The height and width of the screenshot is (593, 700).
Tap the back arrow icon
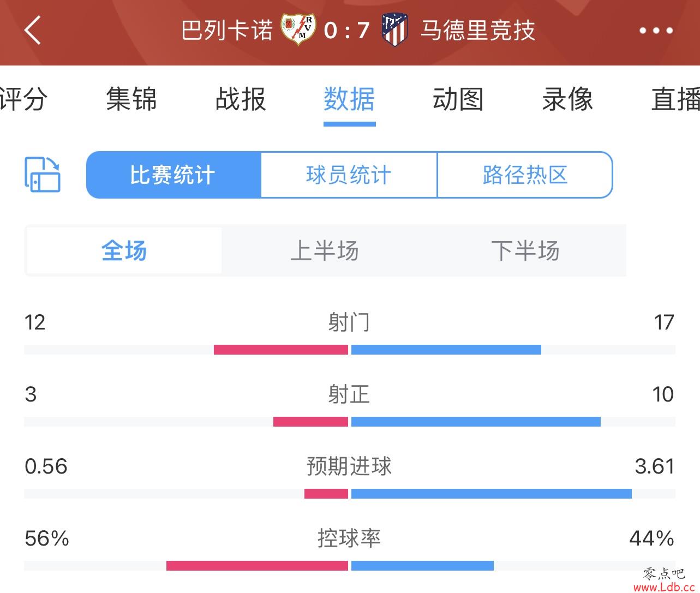coord(33,30)
